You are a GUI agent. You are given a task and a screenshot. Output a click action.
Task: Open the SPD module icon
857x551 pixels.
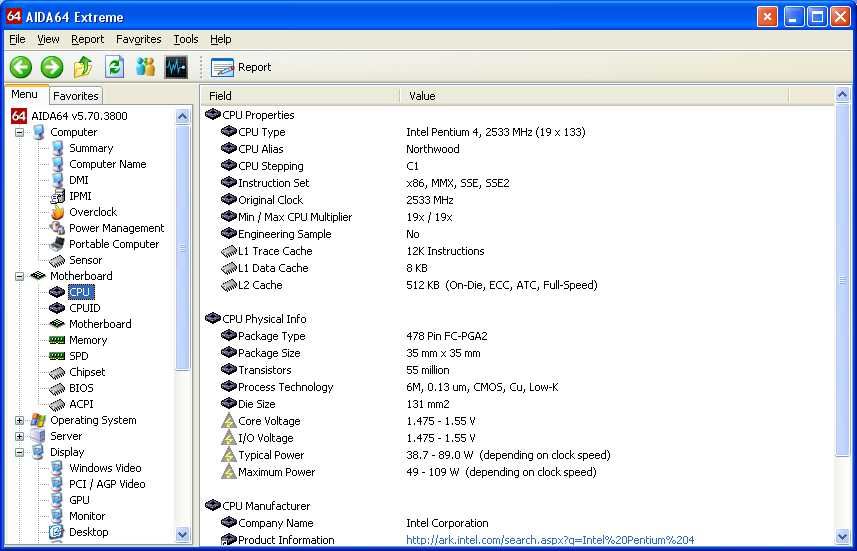click(57, 356)
